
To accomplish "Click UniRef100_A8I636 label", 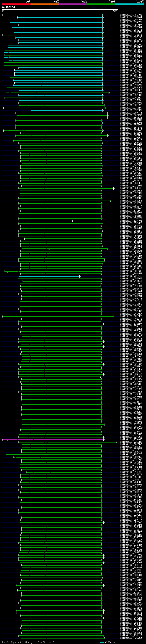I will coord(131,271).
